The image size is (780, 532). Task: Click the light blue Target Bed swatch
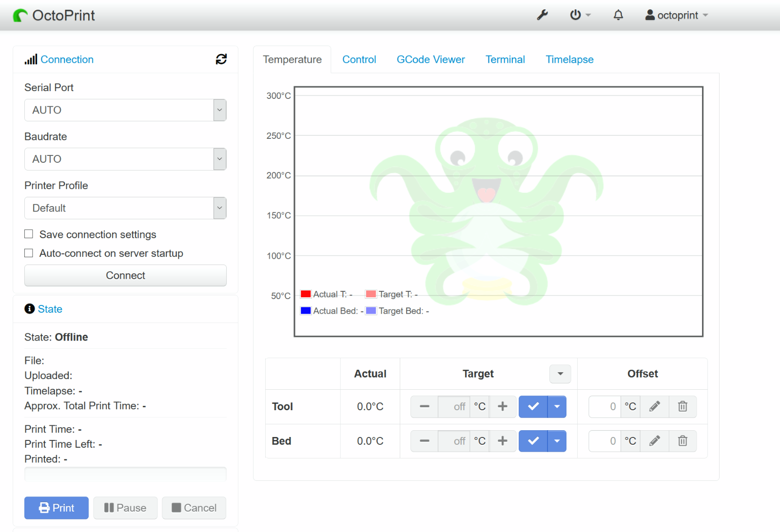point(371,310)
